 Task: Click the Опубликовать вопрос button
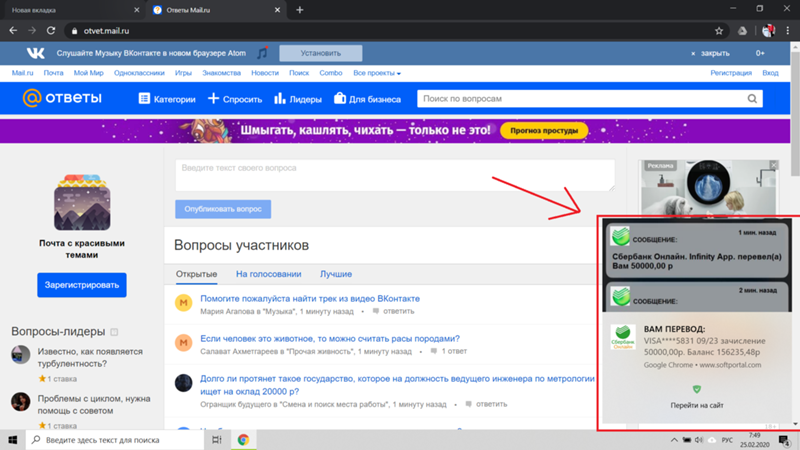pos(223,209)
